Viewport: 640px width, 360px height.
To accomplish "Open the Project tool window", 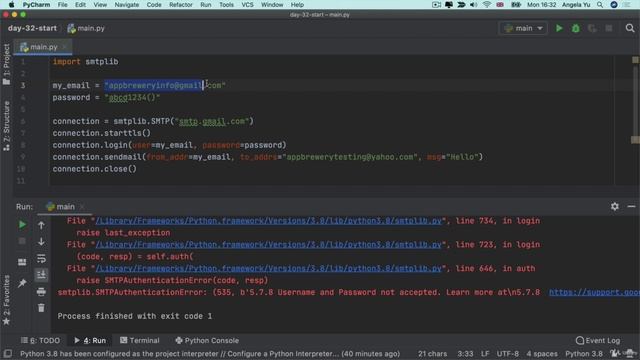I will [x=6, y=64].
